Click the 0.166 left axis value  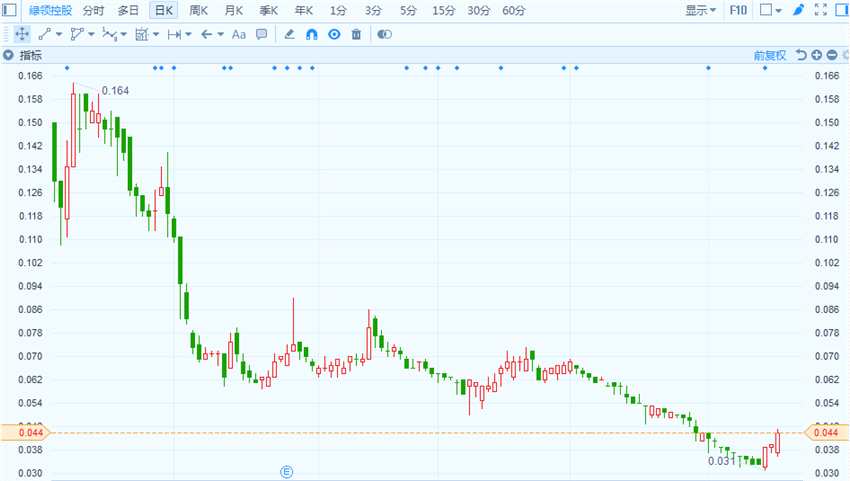tap(30, 75)
